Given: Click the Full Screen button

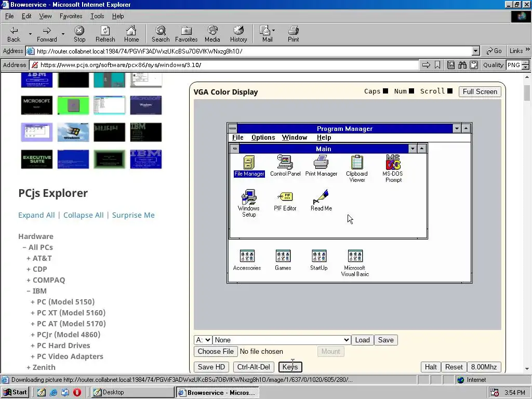Looking at the screenshot, I should tap(480, 91).
